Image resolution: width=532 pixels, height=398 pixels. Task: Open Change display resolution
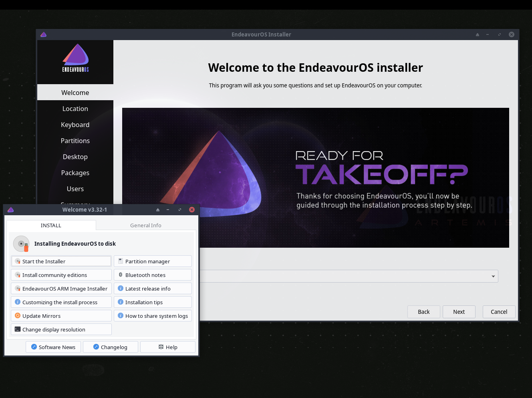coord(61,329)
